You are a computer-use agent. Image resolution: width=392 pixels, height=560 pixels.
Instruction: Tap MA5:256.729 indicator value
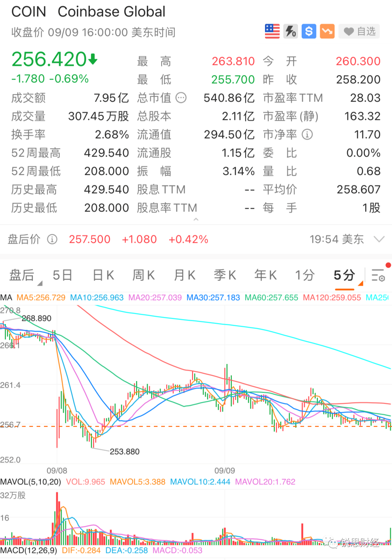pos(41,298)
